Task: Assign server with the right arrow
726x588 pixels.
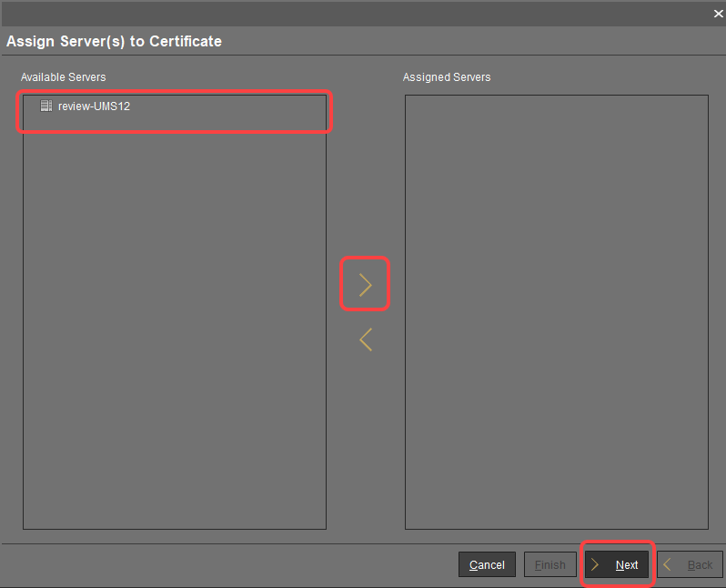Action: 365,285
